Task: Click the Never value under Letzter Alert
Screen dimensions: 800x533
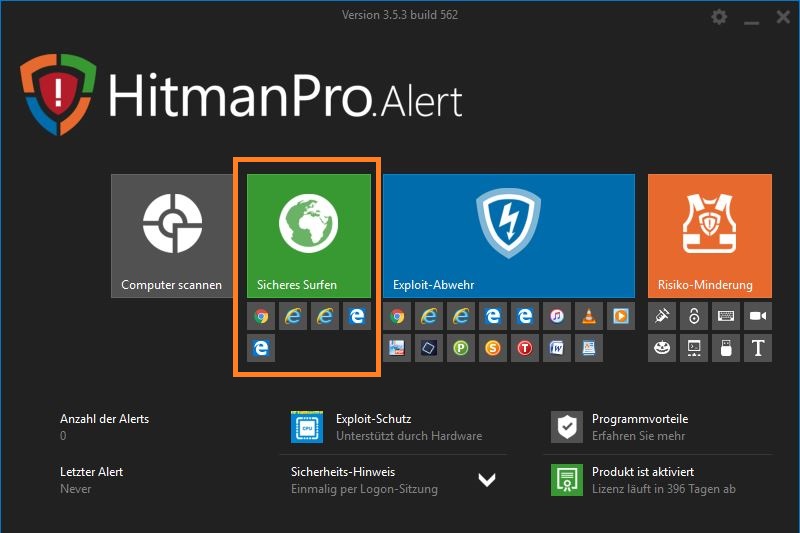Action: click(x=76, y=489)
